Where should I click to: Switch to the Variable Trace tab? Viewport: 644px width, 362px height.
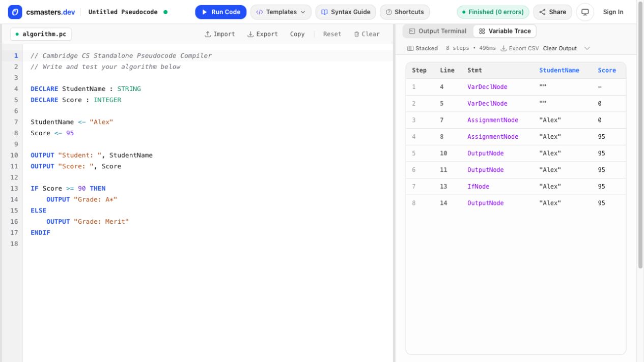pyautogui.click(x=505, y=31)
